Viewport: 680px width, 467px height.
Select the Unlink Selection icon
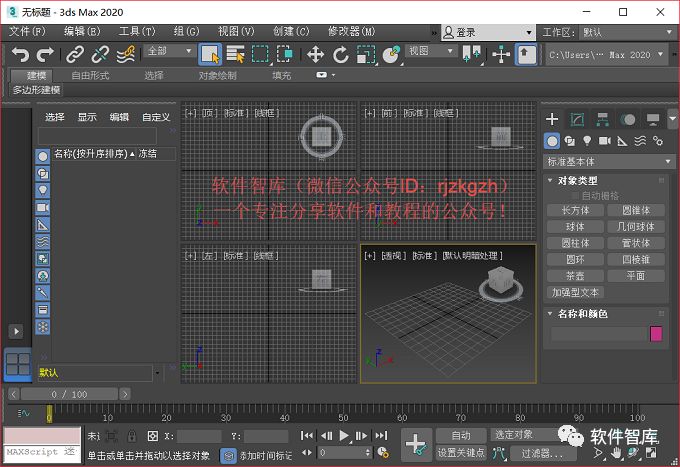(100, 55)
